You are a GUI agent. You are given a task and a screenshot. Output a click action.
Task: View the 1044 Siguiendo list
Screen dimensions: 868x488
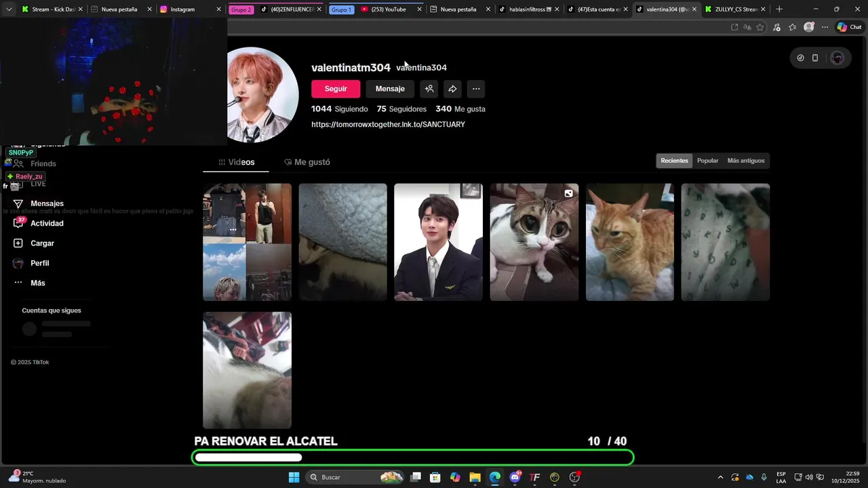point(340,109)
